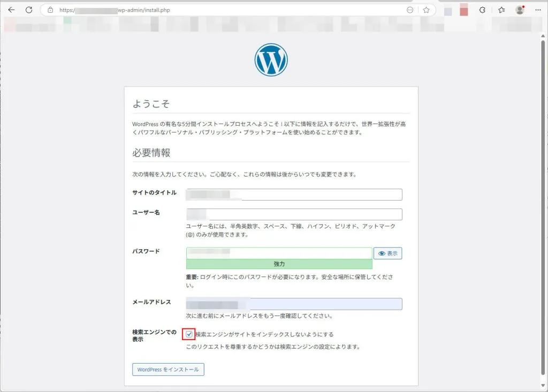This screenshot has height=392, width=548.
Task: Click the green 強力 password strength bar
Action: pos(279,264)
